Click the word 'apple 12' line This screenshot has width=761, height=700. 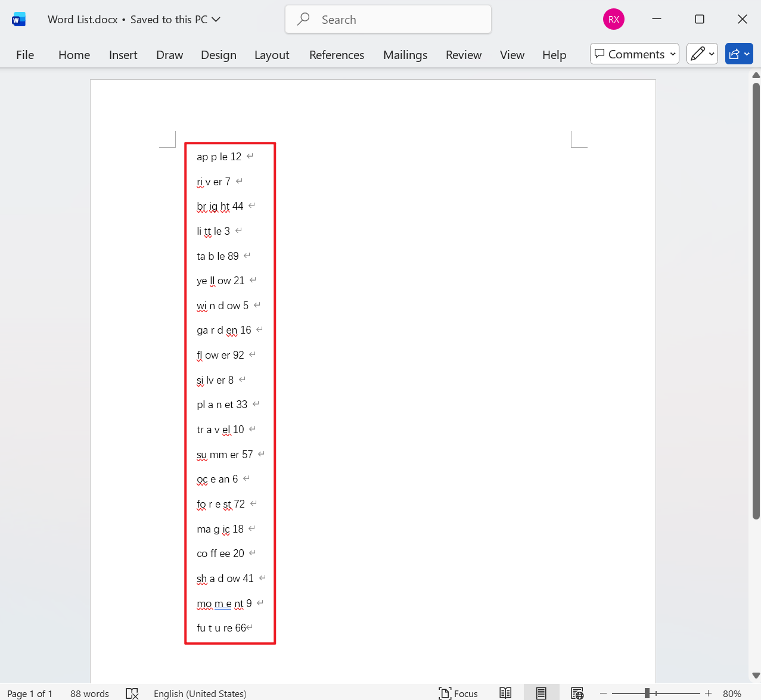219,156
